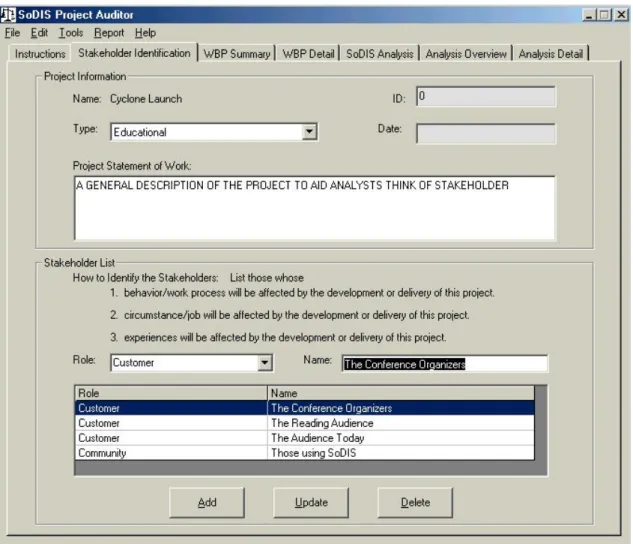Switch to the Instructions tab
The image size is (633, 544).
coord(40,54)
